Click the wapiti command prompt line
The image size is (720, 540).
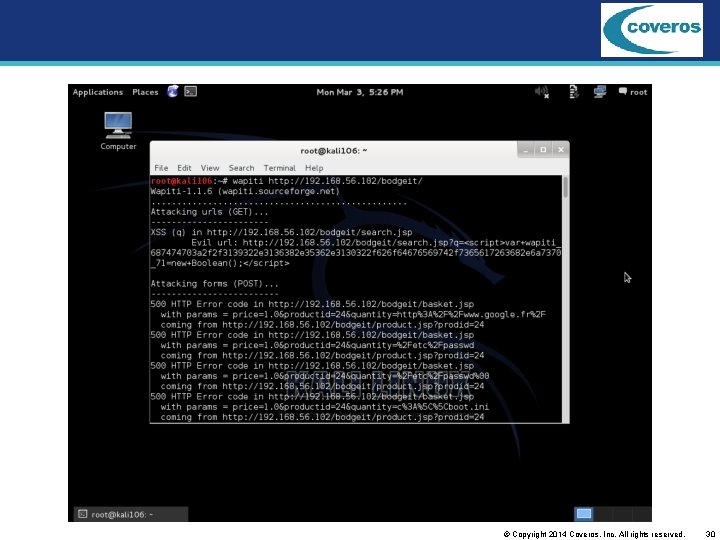pos(286,181)
